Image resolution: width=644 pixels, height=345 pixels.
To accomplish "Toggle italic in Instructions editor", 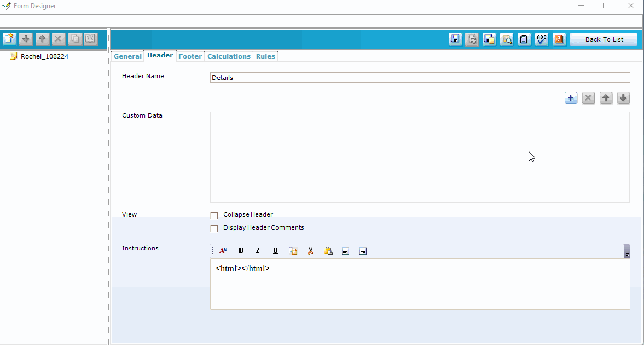I will pos(258,250).
